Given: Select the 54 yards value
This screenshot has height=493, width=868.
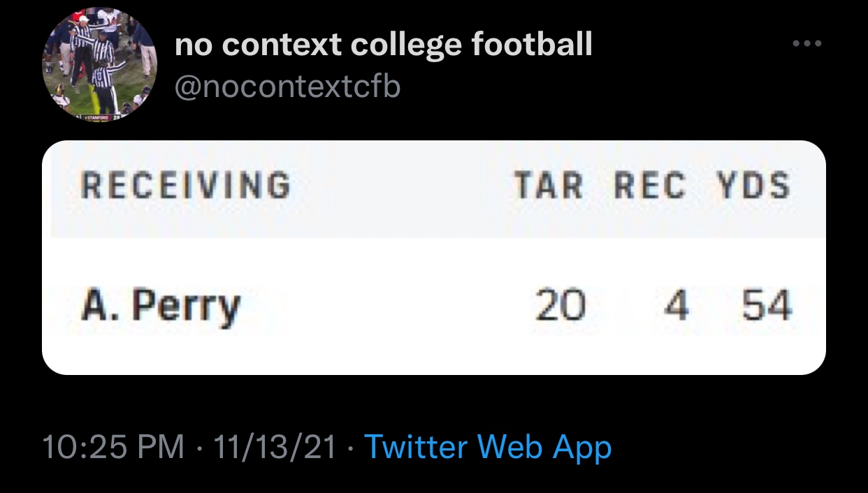Looking at the screenshot, I should click(x=767, y=307).
